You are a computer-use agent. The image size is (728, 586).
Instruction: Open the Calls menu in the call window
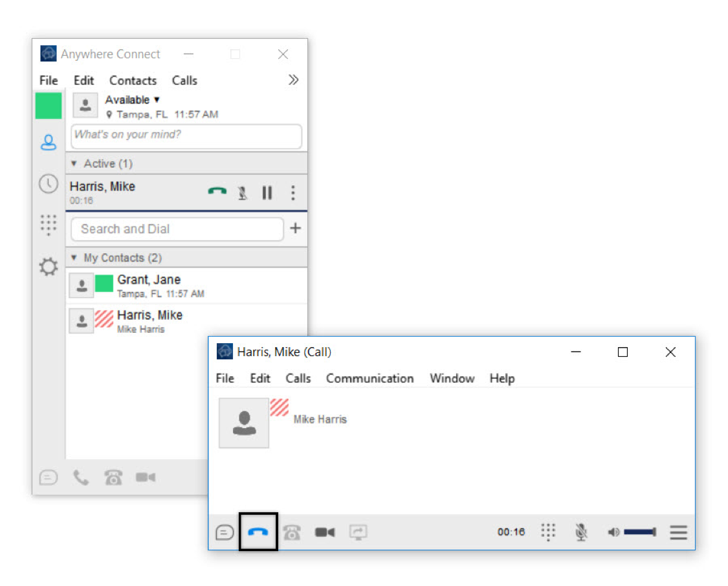tap(298, 378)
